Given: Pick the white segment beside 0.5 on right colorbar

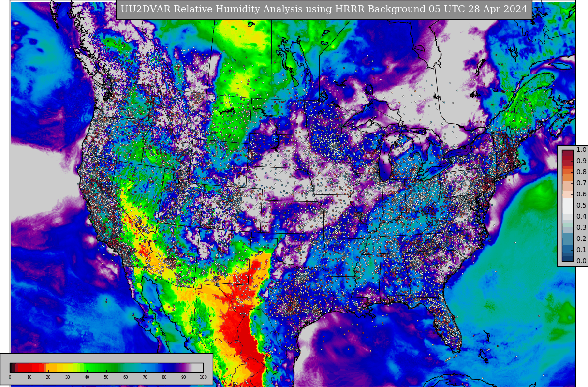Looking at the screenshot, I should (568, 206).
